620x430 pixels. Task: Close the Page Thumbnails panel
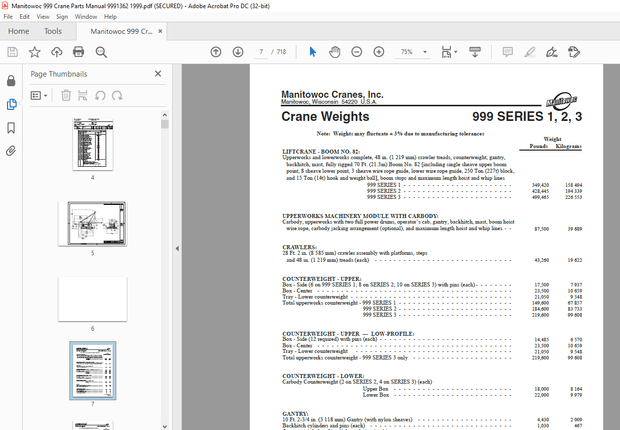[x=158, y=74]
